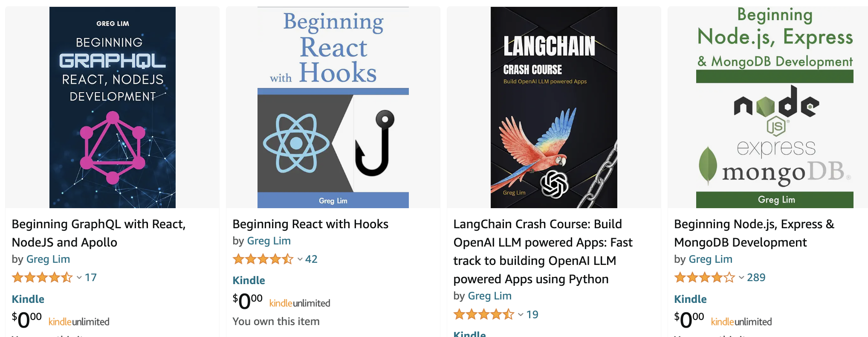
Task: Open the LangChain Crash Course cover image
Action: 554,107
